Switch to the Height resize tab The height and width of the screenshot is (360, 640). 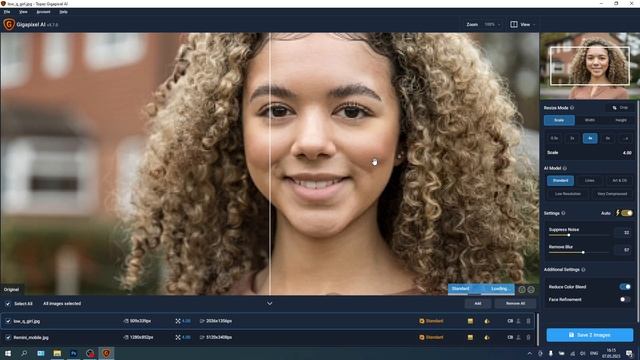tap(620, 120)
